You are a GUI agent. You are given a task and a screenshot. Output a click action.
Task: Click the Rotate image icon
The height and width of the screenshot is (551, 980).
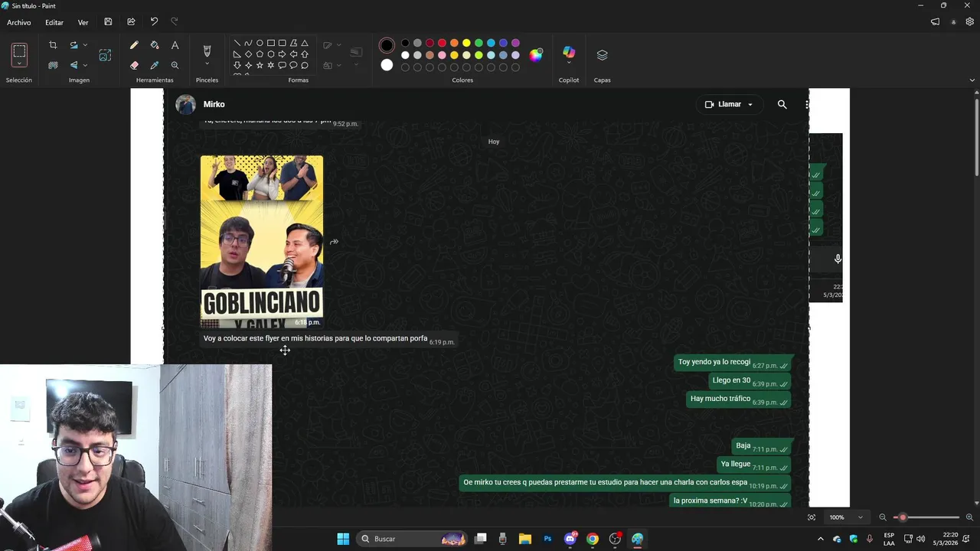[x=73, y=45]
